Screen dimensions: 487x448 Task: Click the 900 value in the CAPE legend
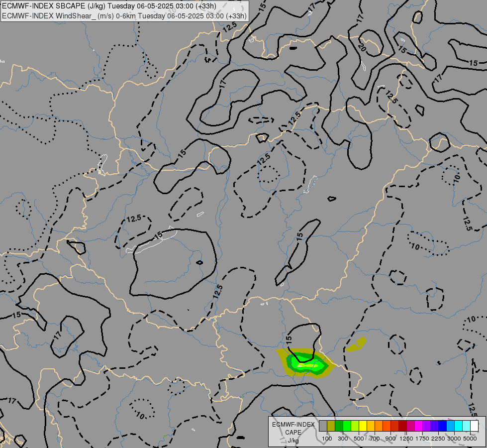[x=390, y=439]
